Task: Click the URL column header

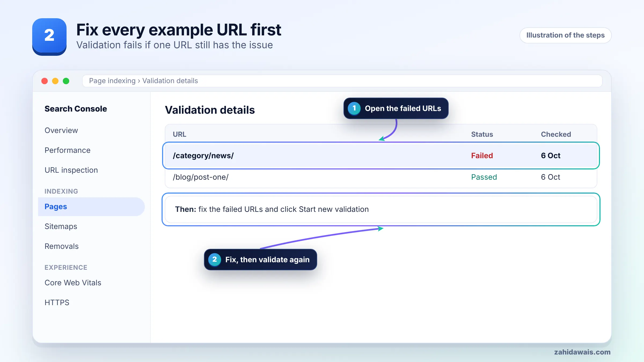Action: pyautogui.click(x=180, y=134)
